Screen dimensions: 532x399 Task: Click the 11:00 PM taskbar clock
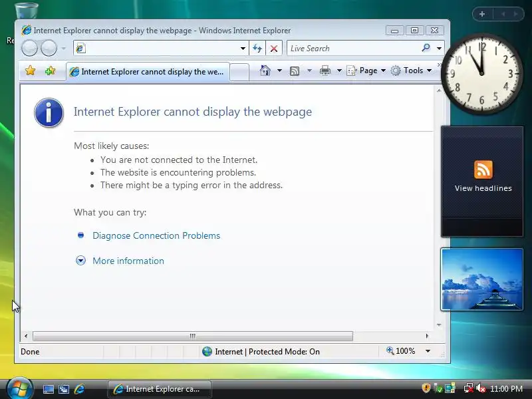506,388
